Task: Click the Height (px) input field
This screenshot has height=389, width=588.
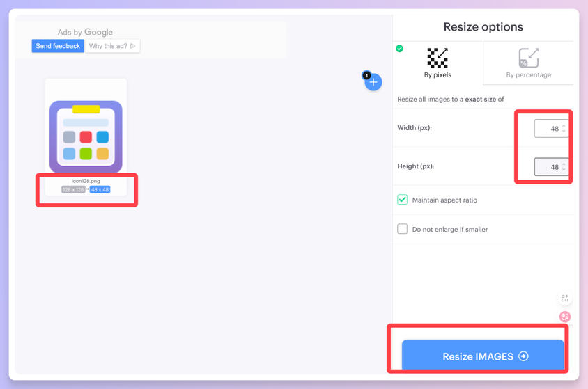Action: click(x=551, y=167)
